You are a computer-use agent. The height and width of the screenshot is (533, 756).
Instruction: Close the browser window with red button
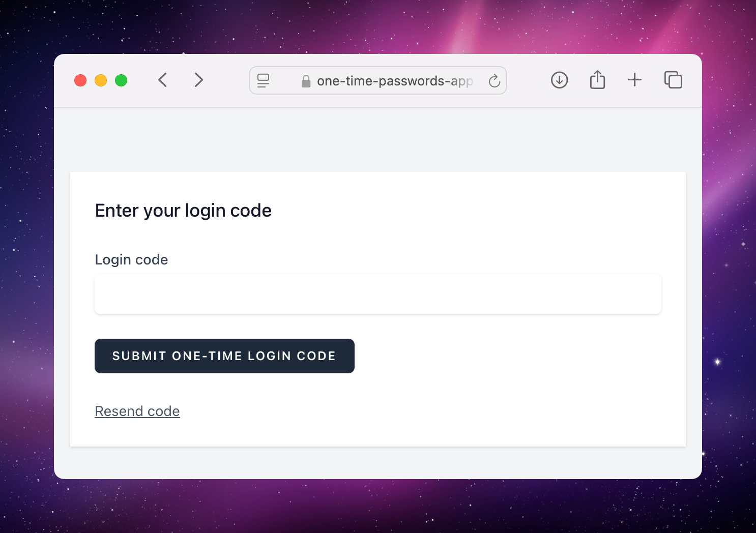pyautogui.click(x=80, y=80)
